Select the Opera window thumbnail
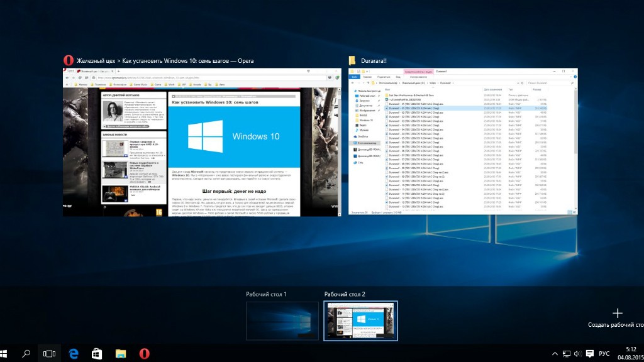The height and width of the screenshot is (362, 644). pos(202,142)
